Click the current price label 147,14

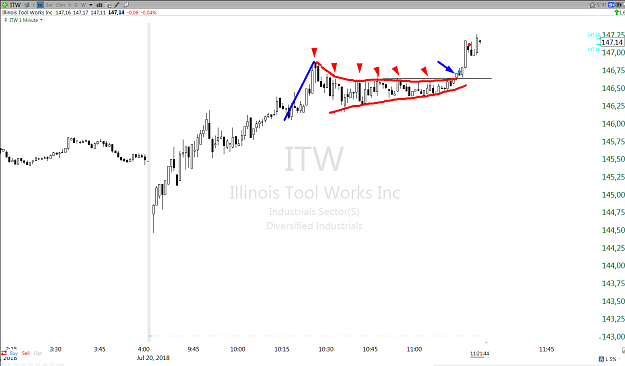click(612, 42)
